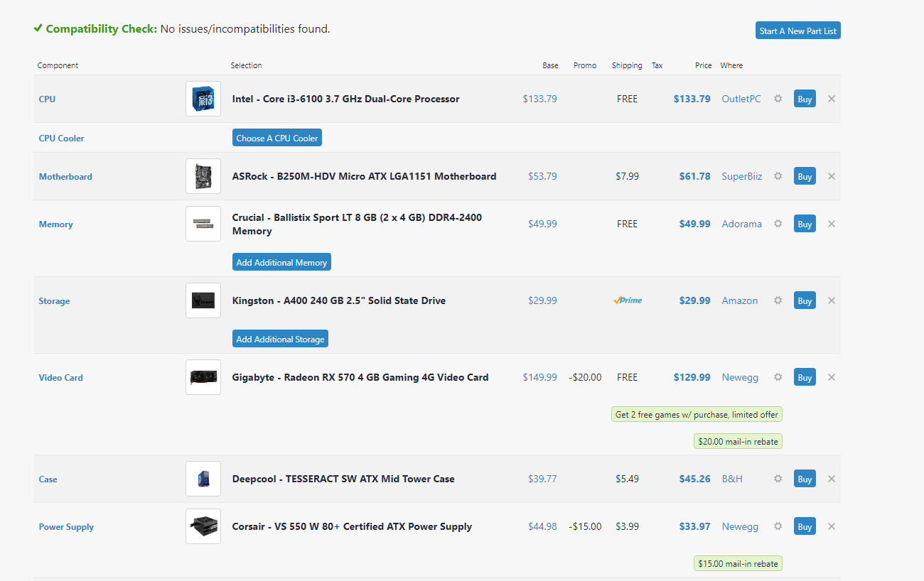Open settings gear for the Case row
924x581 pixels.
[778, 479]
